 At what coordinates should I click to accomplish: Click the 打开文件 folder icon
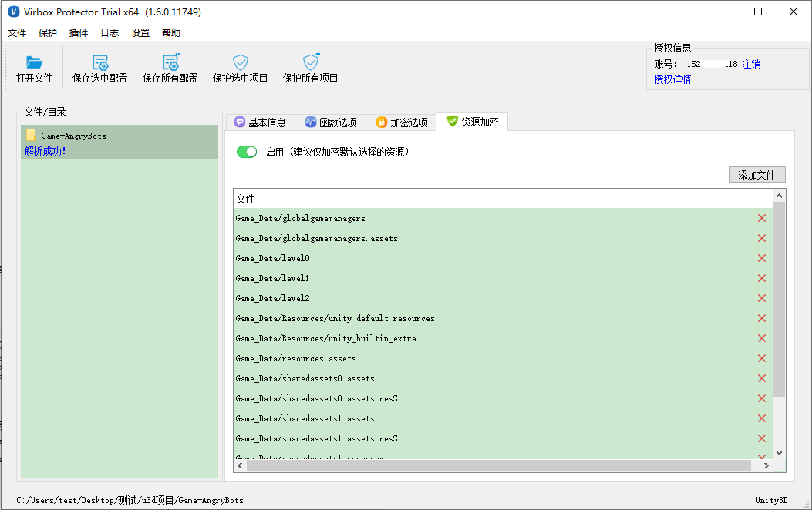click(34, 62)
